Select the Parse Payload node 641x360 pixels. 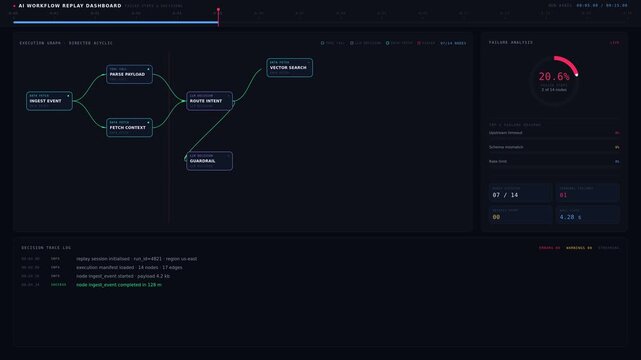point(130,74)
